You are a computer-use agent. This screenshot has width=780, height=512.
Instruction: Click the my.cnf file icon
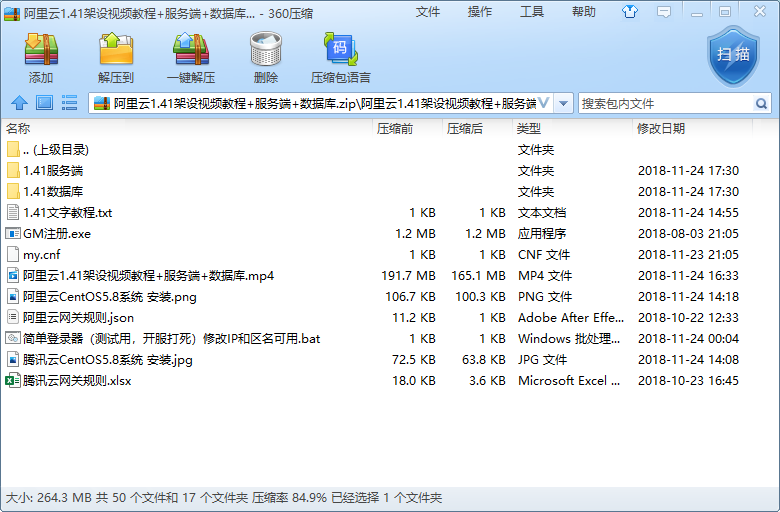(x=13, y=254)
